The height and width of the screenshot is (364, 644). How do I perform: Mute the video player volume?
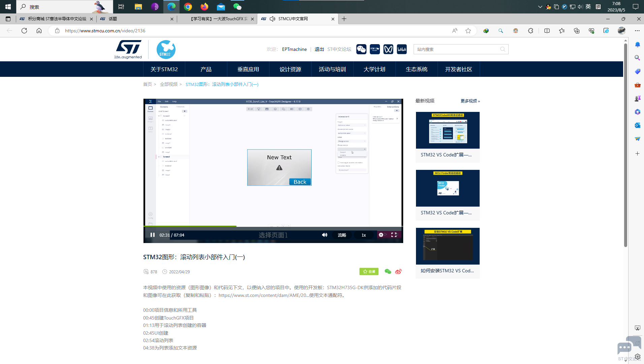click(325, 235)
